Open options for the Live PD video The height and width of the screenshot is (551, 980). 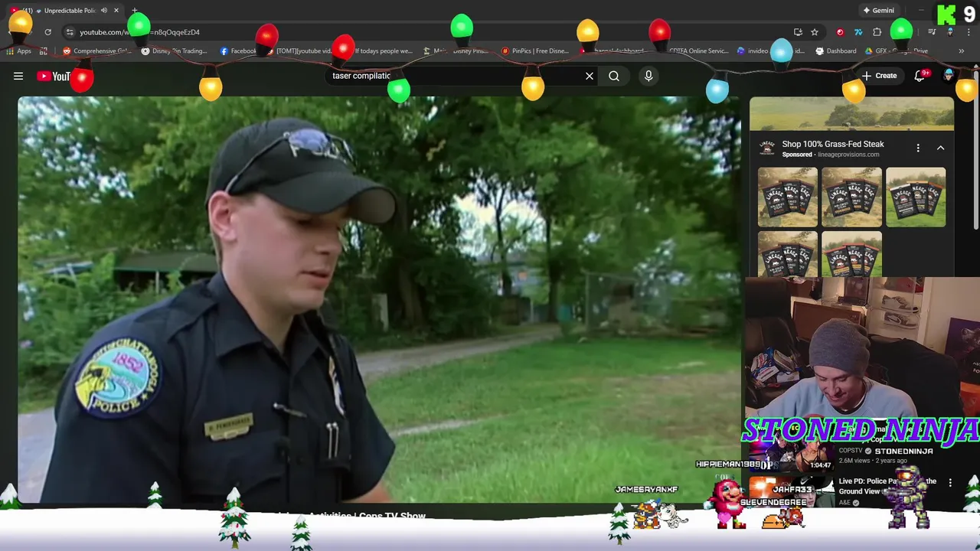(x=950, y=483)
